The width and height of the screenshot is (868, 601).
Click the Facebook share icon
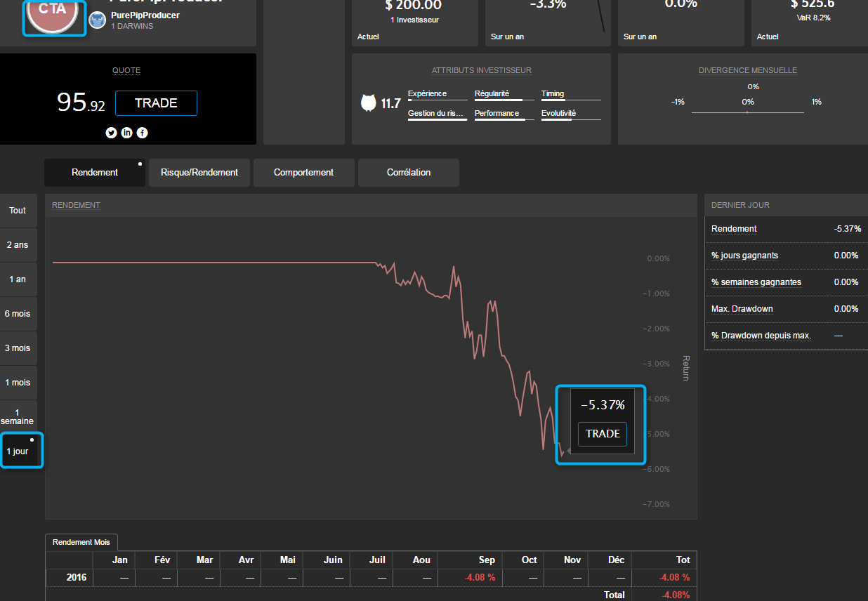point(143,133)
